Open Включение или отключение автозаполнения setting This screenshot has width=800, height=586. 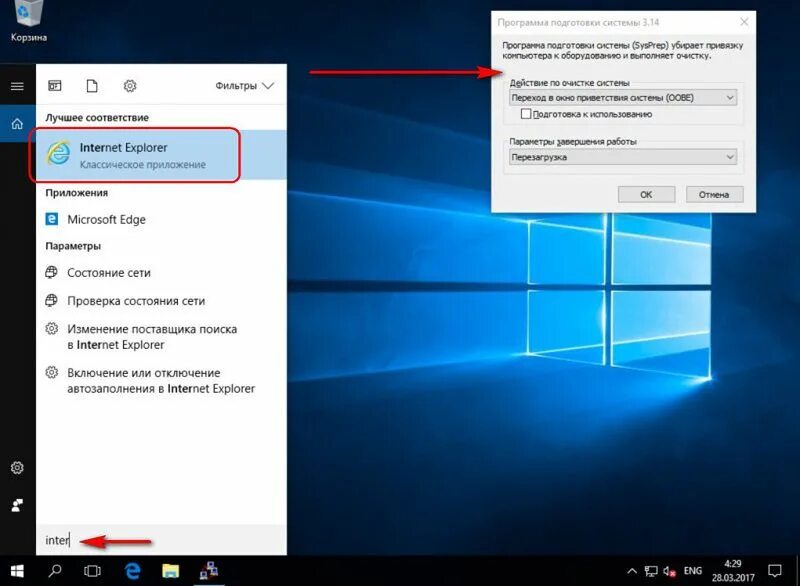pyautogui.click(x=161, y=380)
